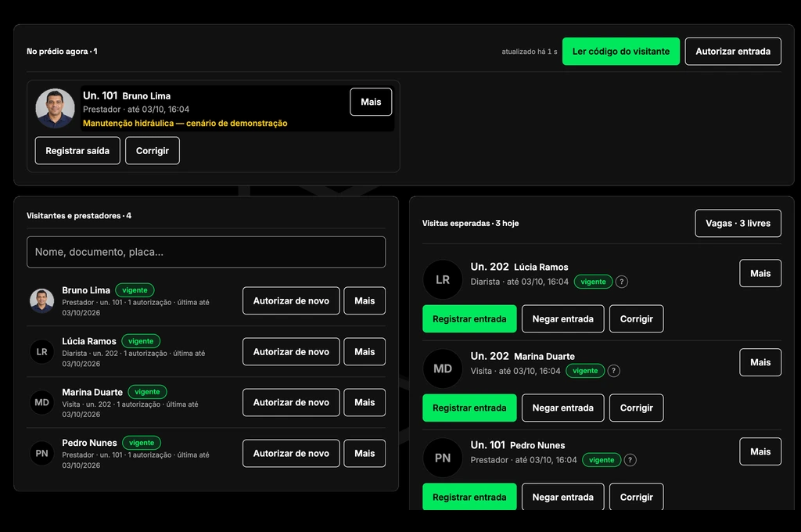Click Corrigir on Bruno Lima building card
801x532 pixels.
(x=153, y=151)
